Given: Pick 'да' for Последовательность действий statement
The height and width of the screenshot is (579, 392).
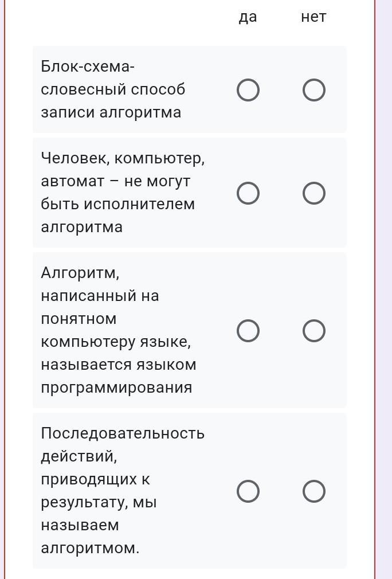Looking at the screenshot, I should point(248,491).
